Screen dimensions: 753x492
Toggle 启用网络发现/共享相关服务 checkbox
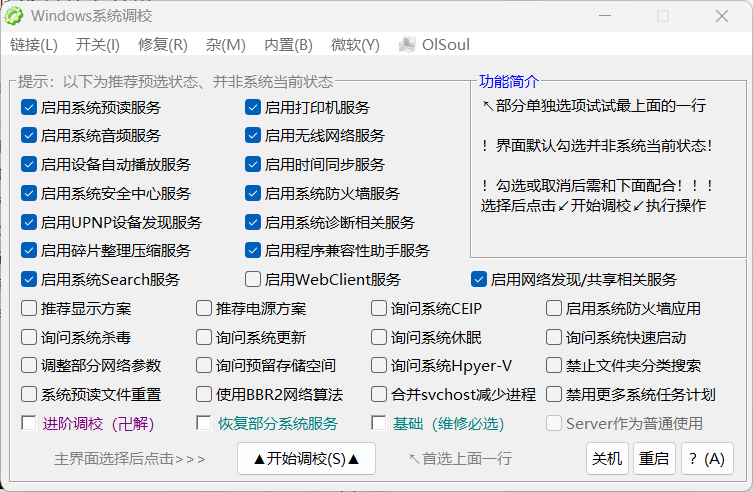[x=479, y=280]
